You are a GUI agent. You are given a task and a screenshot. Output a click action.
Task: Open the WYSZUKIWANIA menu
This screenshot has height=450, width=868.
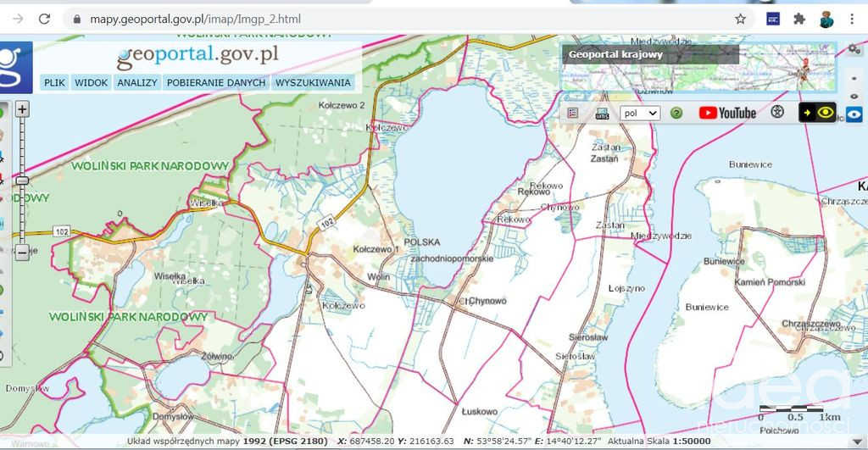313,82
